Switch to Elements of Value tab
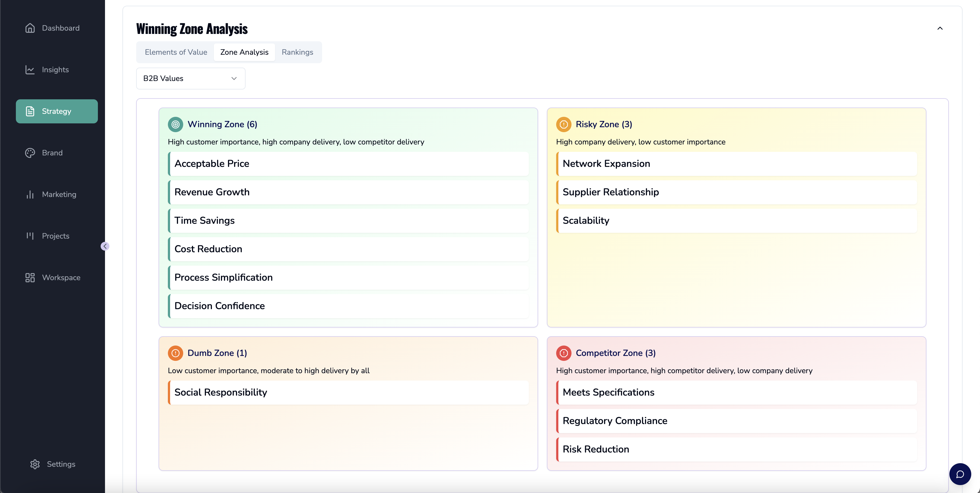The image size is (980, 493). coord(176,52)
